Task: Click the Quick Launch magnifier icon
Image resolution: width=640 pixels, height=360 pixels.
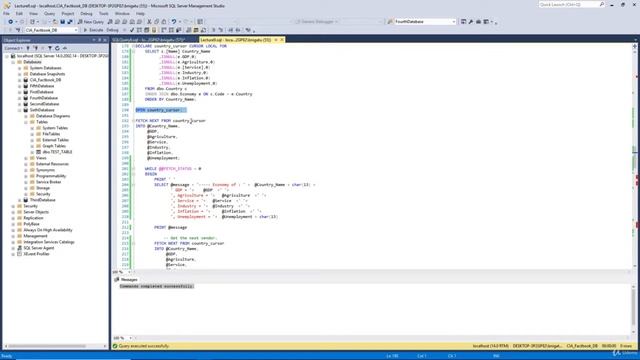Action: pyautogui.click(x=602, y=4)
